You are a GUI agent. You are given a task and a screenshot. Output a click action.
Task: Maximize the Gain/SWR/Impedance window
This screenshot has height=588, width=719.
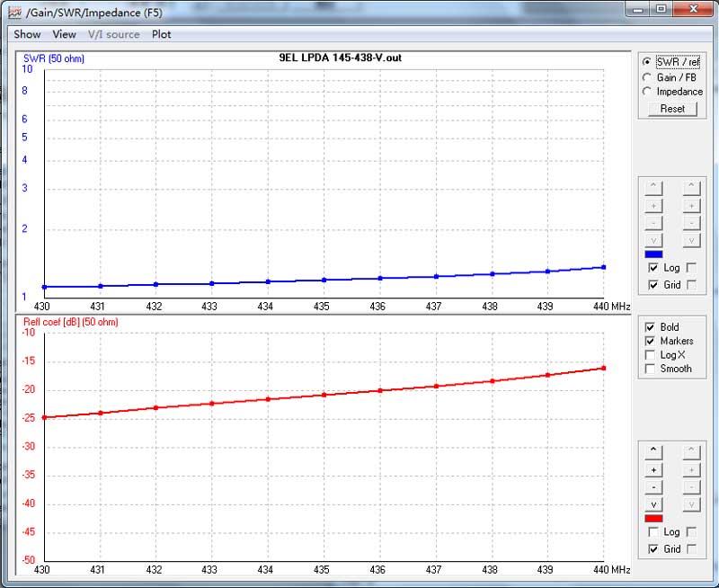(661, 10)
